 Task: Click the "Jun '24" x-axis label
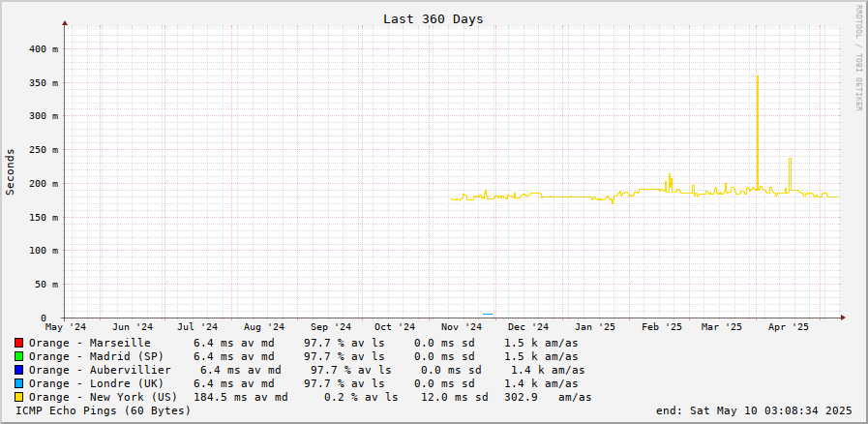click(x=133, y=327)
